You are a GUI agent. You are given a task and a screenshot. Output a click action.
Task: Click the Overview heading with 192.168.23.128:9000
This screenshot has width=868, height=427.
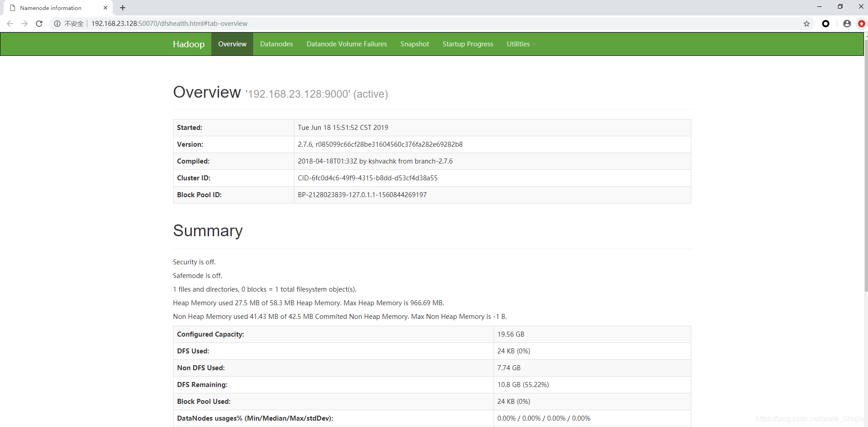point(280,93)
